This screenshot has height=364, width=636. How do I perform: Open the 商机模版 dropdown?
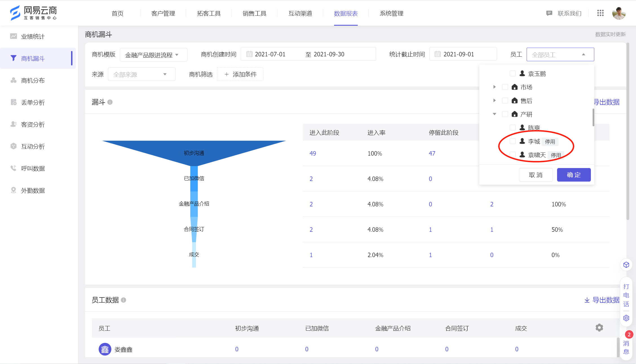pyautogui.click(x=153, y=55)
